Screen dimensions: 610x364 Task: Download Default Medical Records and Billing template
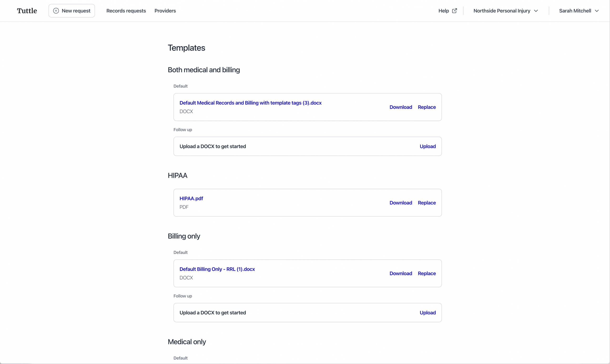(401, 107)
